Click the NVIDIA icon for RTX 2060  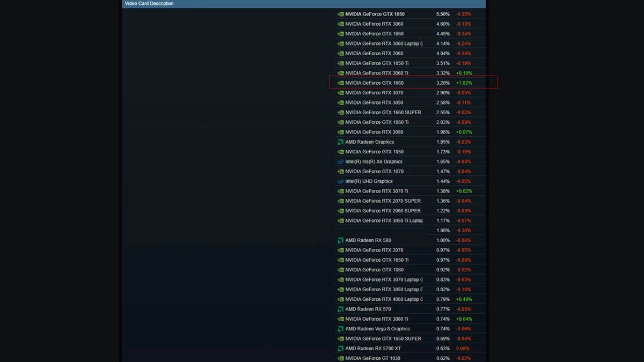pyautogui.click(x=340, y=54)
